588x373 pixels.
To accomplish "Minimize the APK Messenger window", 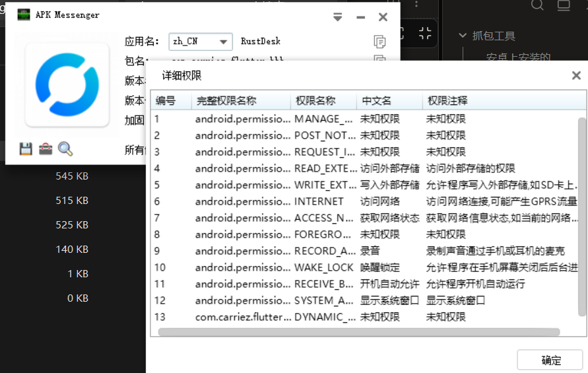I will click(x=361, y=17).
